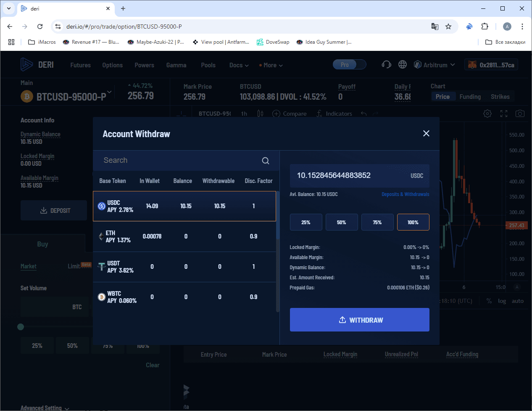Select the 50% withdraw amount

click(342, 222)
